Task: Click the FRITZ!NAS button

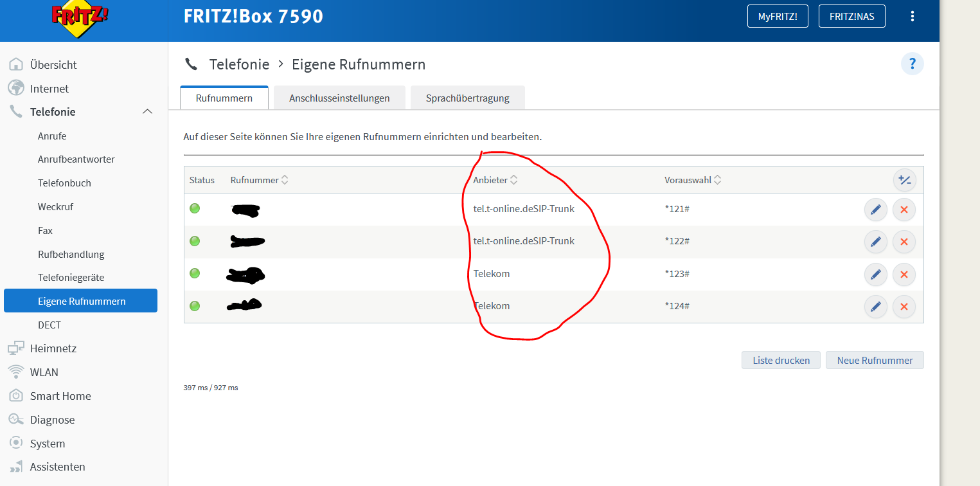Action: (x=851, y=17)
